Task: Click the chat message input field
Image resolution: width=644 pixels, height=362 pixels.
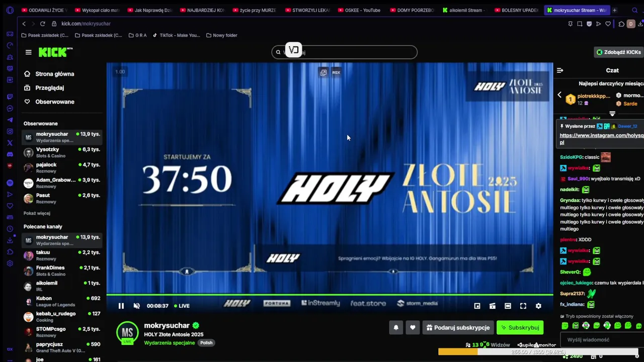Action: (x=601, y=340)
